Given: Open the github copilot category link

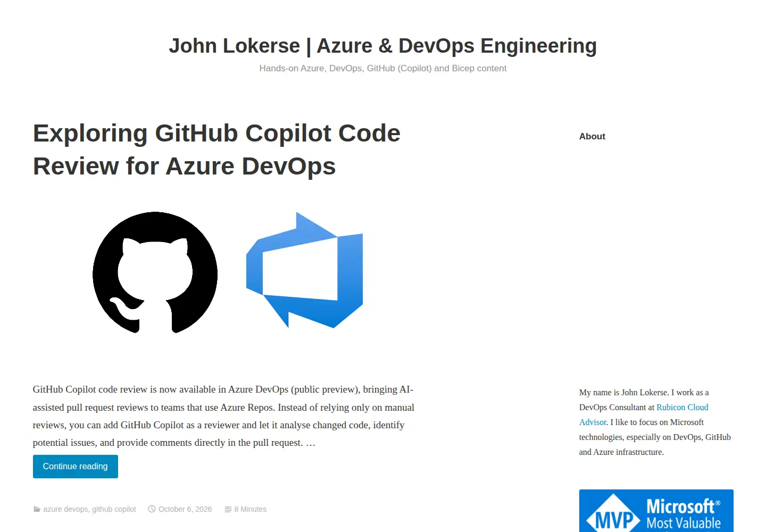Looking at the screenshot, I should pyautogui.click(x=114, y=509).
